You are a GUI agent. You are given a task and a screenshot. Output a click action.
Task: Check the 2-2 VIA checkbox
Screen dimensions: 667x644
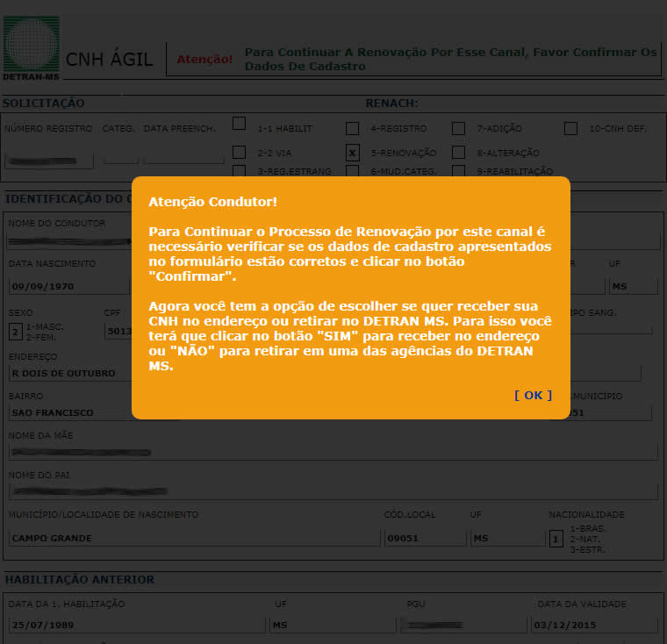(x=239, y=153)
